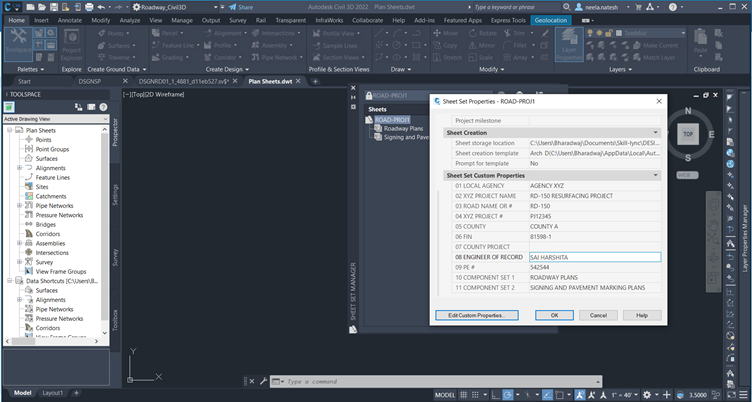Click the Layer Properties ribbon button
Screen dimensions: 752x402
click(569, 44)
